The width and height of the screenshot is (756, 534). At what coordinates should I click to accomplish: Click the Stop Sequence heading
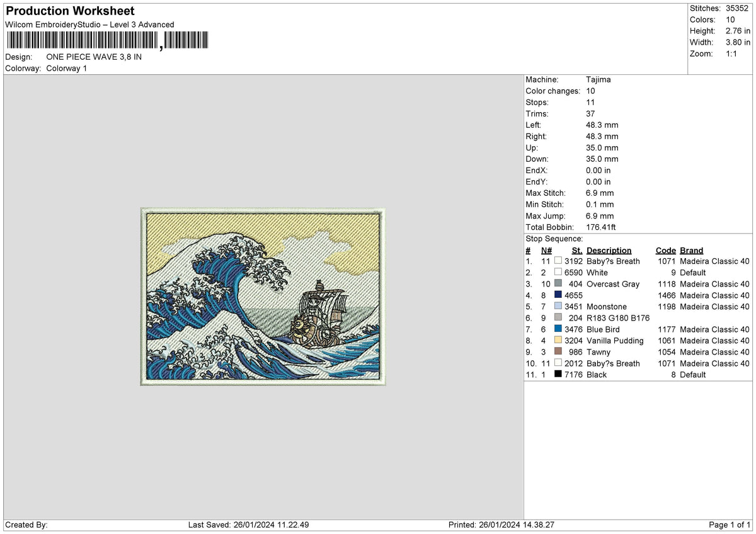click(x=554, y=239)
